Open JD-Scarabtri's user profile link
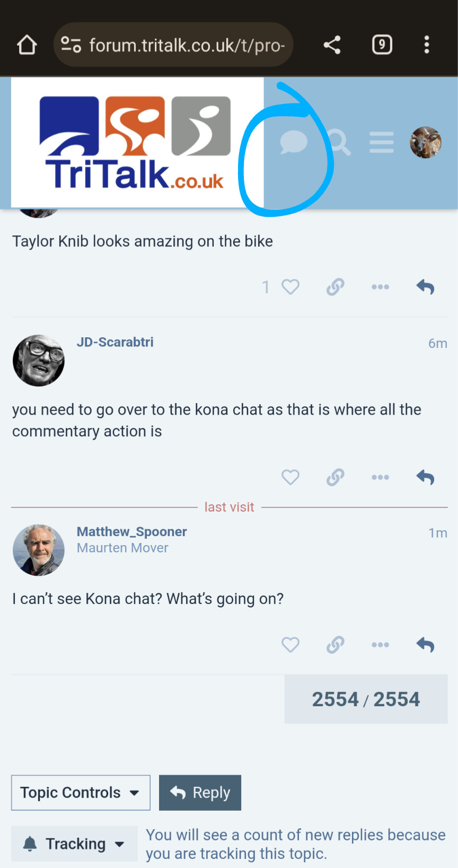This screenshot has width=458, height=868. pos(115,342)
